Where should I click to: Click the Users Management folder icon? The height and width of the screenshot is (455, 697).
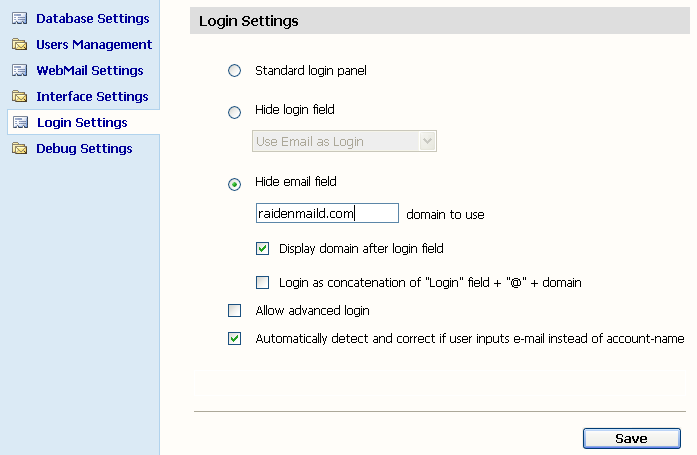pos(19,45)
